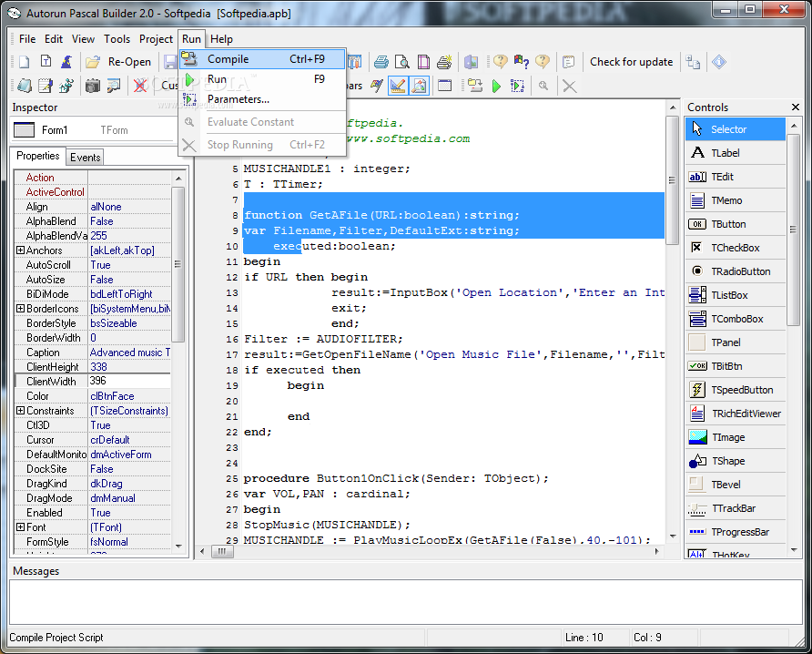Click the Print Preview toolbar icon
This screenshot has height=654, width=812.
(401, 62)
